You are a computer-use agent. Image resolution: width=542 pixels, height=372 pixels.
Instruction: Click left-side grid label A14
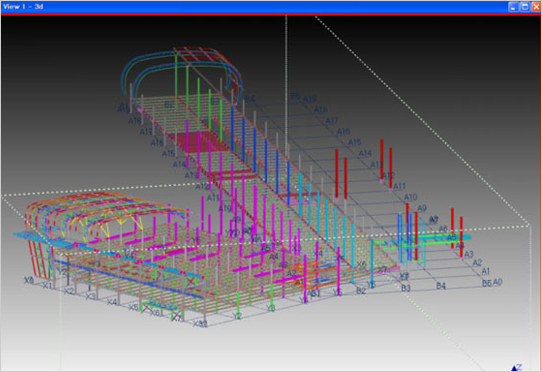[x=179, y=164]
